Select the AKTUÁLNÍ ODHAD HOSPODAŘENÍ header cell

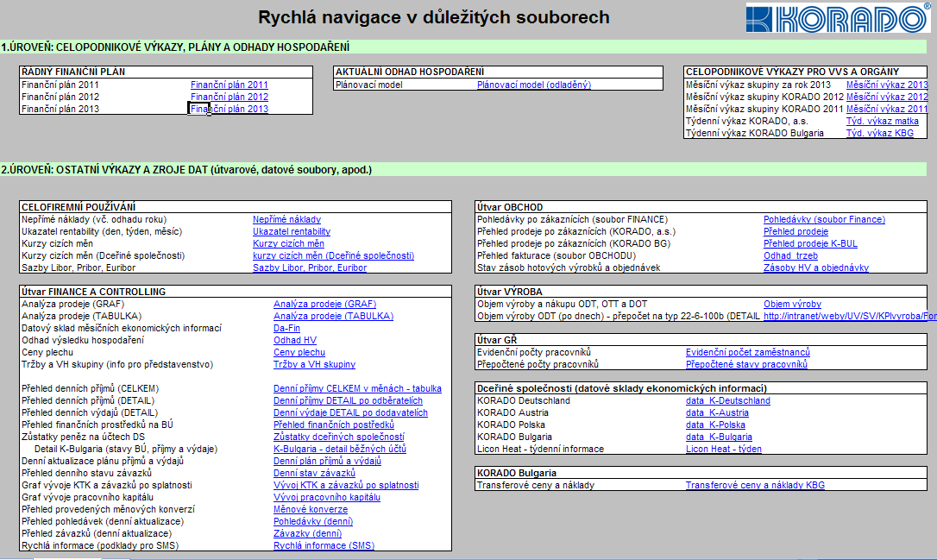(498, 72)
